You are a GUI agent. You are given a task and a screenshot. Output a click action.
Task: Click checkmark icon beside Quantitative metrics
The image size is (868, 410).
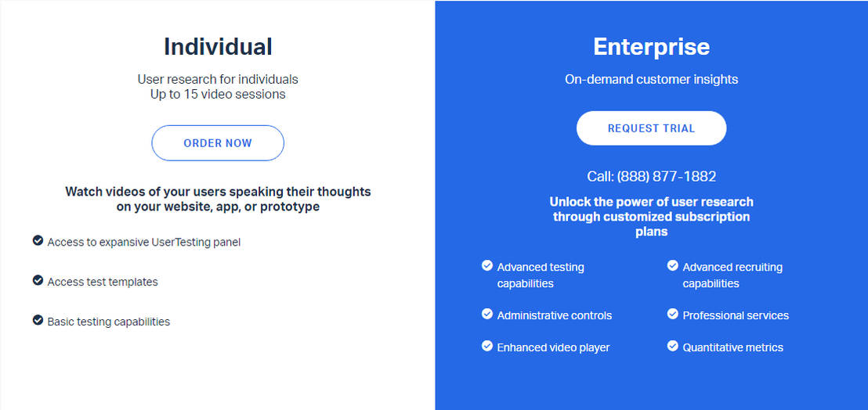[x=672, y=346]
